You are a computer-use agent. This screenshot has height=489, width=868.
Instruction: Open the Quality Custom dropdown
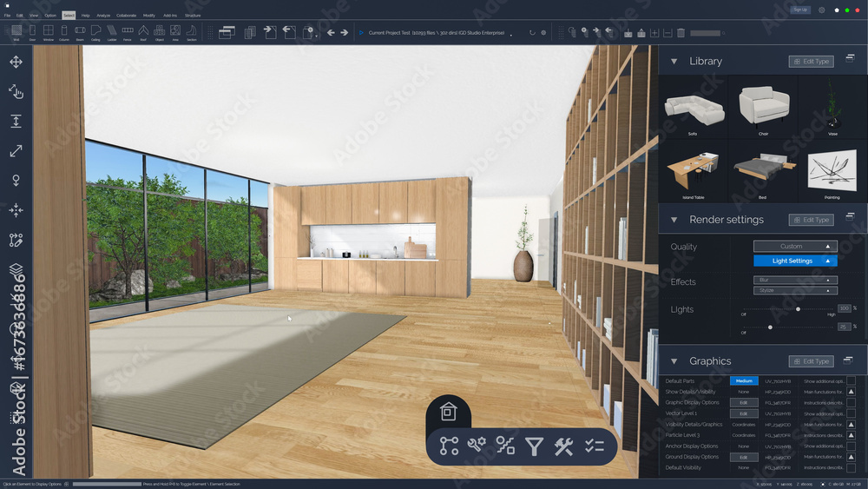(x=795, y=247)
